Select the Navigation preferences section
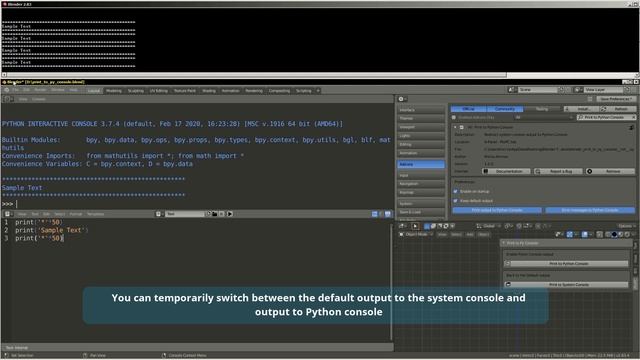The width and height of the screenshot is (640, 360). 421,184
